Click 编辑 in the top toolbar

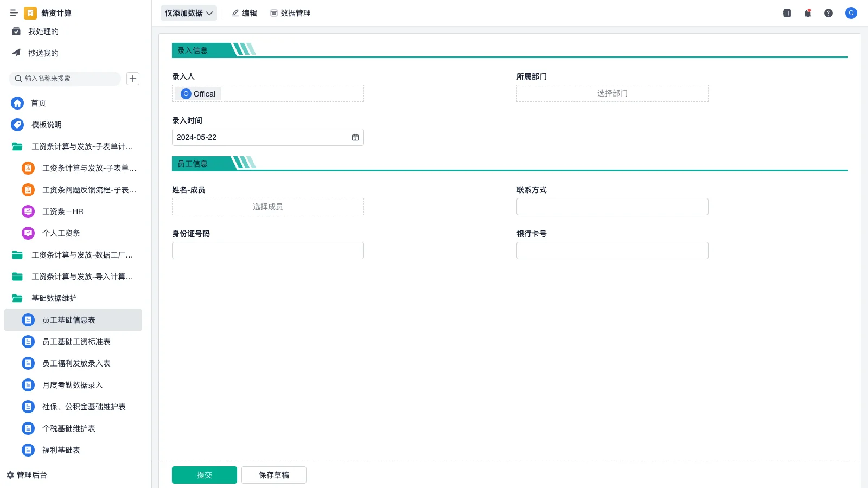point(244,13)
